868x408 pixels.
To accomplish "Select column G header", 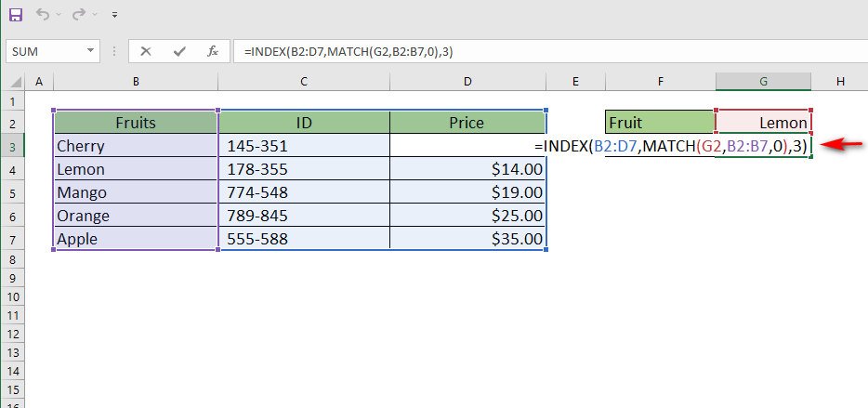I will [763, 82].
